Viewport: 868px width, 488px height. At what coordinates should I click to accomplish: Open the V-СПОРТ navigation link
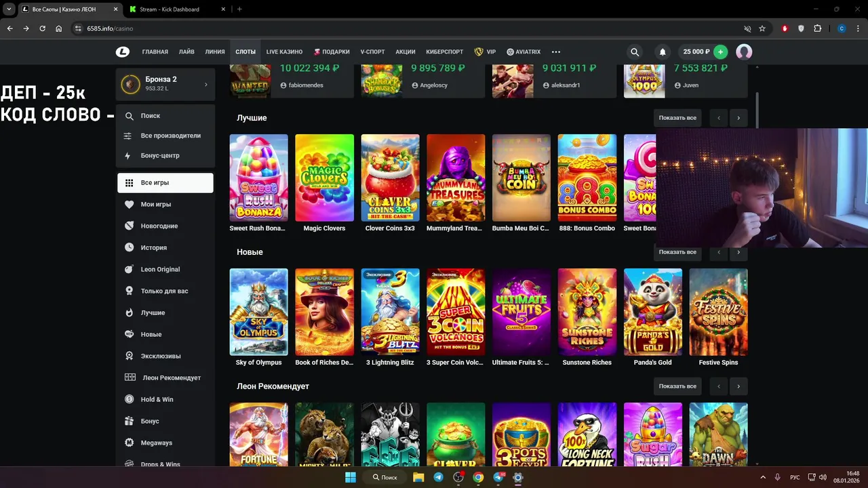tap(372, 52)
